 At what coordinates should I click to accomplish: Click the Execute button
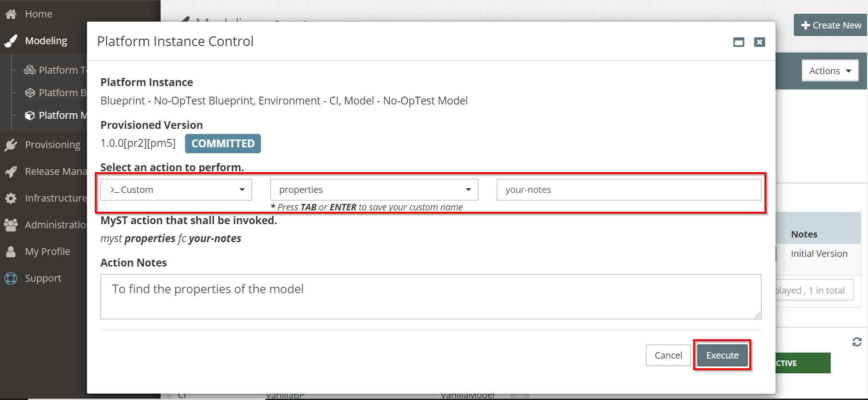click(722, 355)
